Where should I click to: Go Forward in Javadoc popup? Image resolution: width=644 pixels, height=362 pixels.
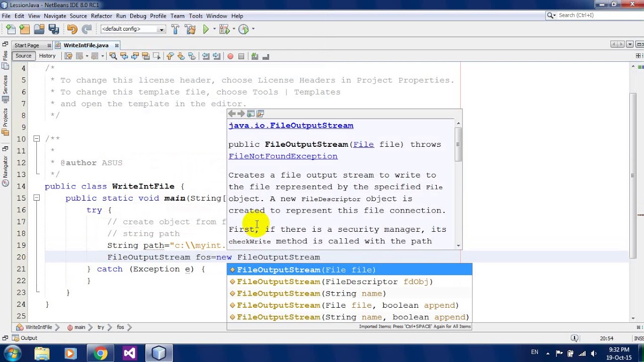click(241, 114)
